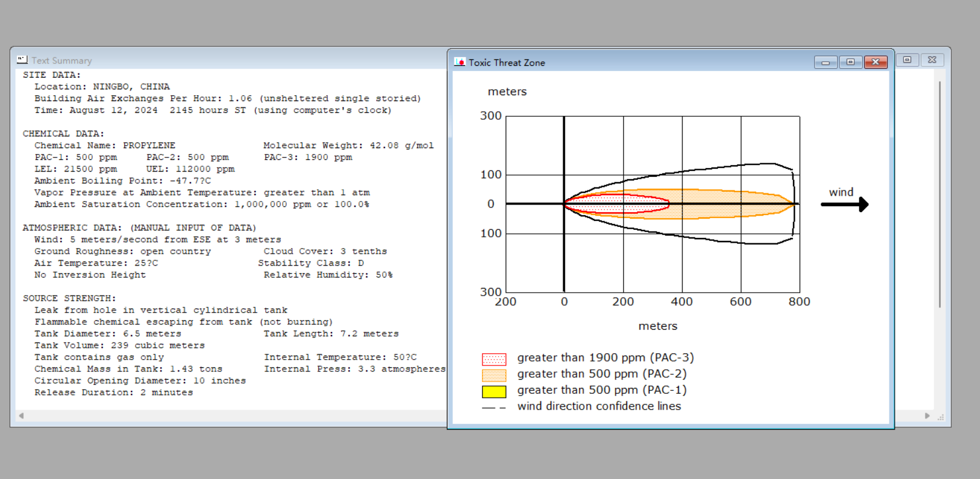Viewport: 980px width, 479px height.
Task: Maximize the Toxic Threat Zone window
Action: click(850, 62)
